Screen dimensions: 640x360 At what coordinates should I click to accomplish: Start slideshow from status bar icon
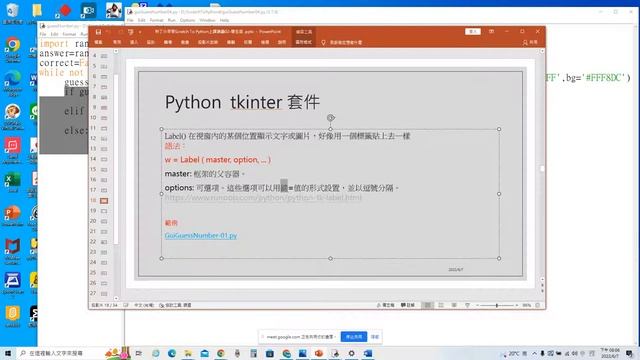pyautogui.click(x=467, y=305)
